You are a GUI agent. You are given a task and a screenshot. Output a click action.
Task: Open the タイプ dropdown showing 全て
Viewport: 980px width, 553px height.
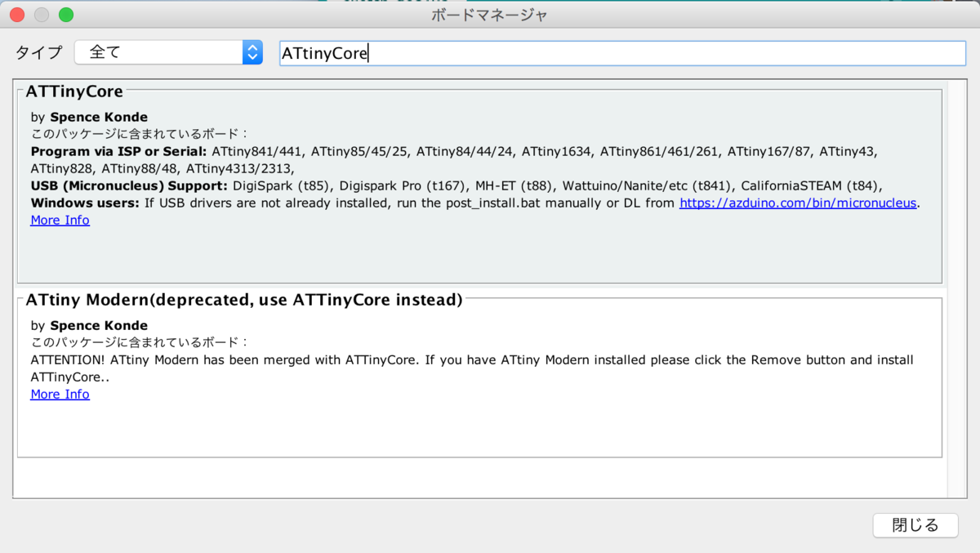[x=168, y=52]
